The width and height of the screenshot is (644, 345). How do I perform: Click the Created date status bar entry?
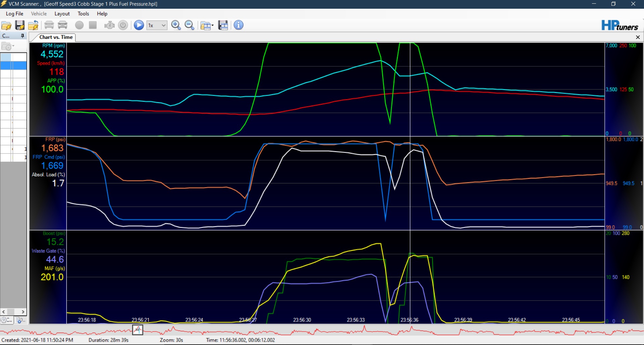click(x=37, y=340)
